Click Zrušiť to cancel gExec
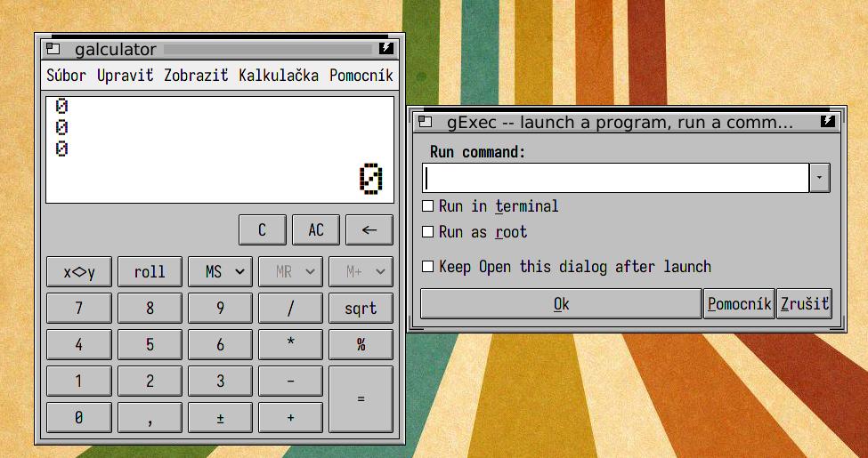 tap(804, 303)
